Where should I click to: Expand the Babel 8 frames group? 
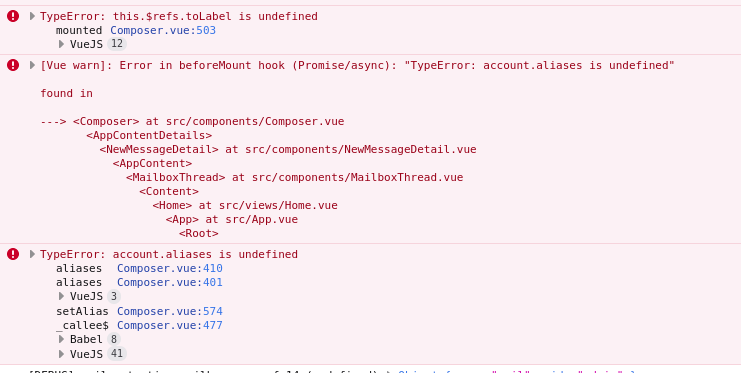click(x=61, y=339)
